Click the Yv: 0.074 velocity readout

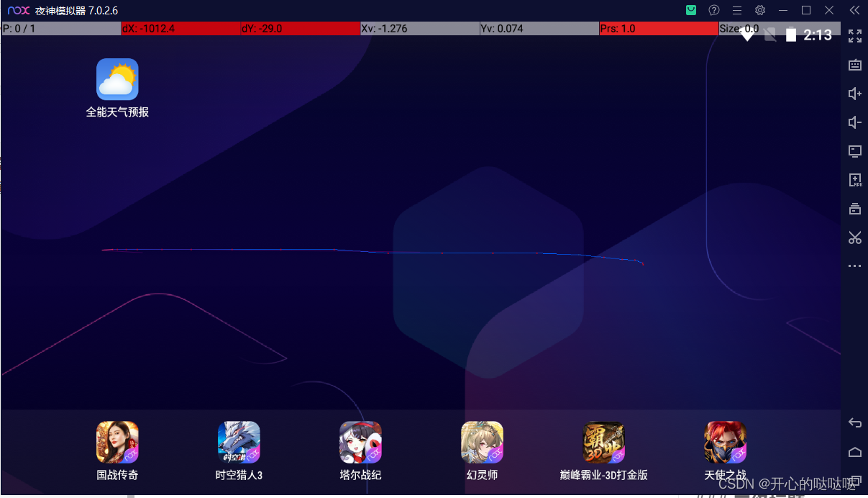click(539, 29)
